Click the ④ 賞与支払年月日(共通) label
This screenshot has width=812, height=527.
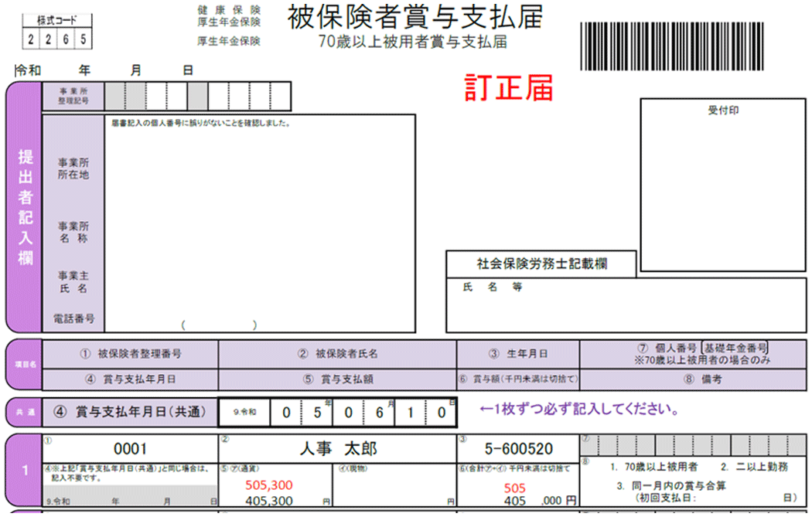click(131, 413)
